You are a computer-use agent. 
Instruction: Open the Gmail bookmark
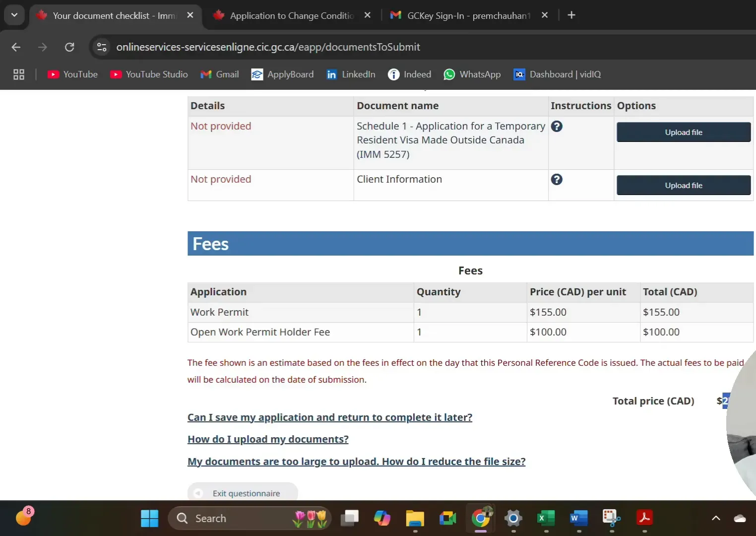click(219, 74)
